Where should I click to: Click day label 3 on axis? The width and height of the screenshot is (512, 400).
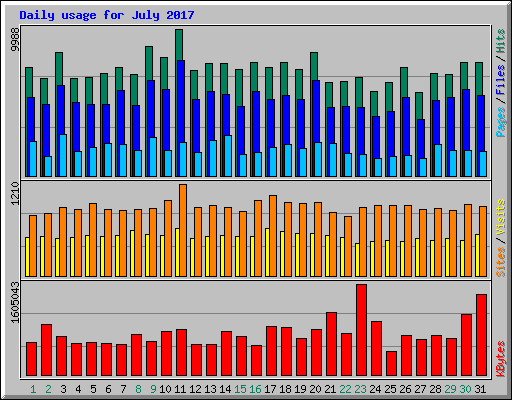(x=63, y=389)
